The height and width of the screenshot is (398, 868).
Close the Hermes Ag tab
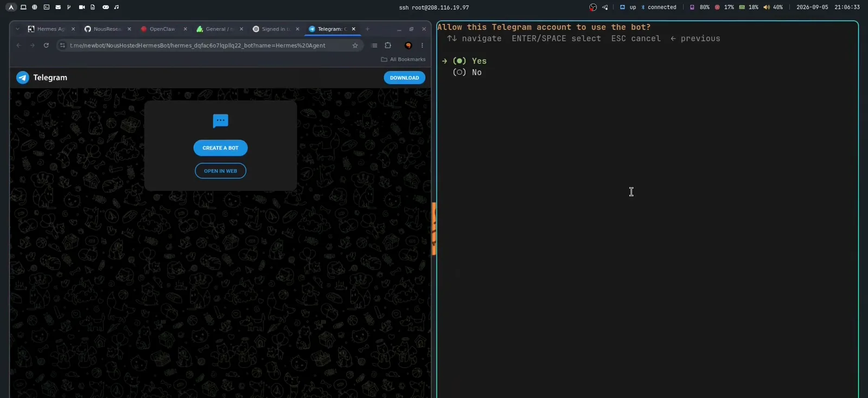(73, 29)
